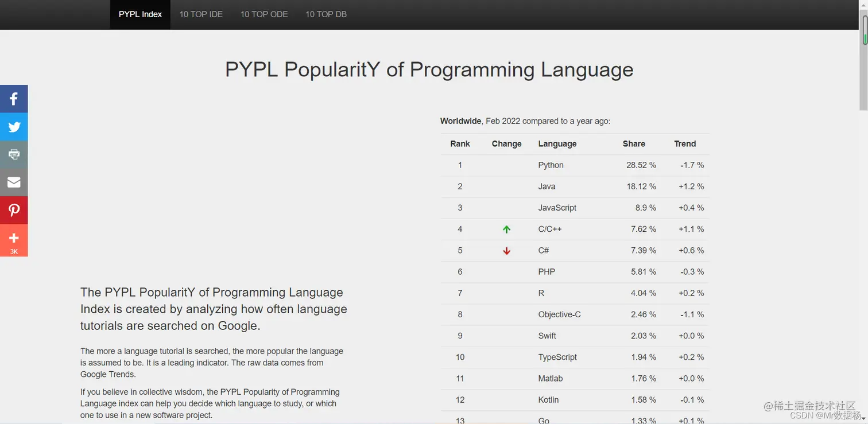Share page via Facebook icon
The height and width of the screenshot is (424, 868).
point(14,99)
